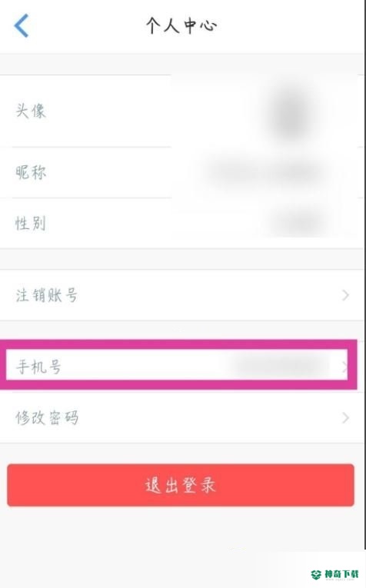366x588 pixels.
Task: Click the 昵称 label text
Action: tap(31, 172)
